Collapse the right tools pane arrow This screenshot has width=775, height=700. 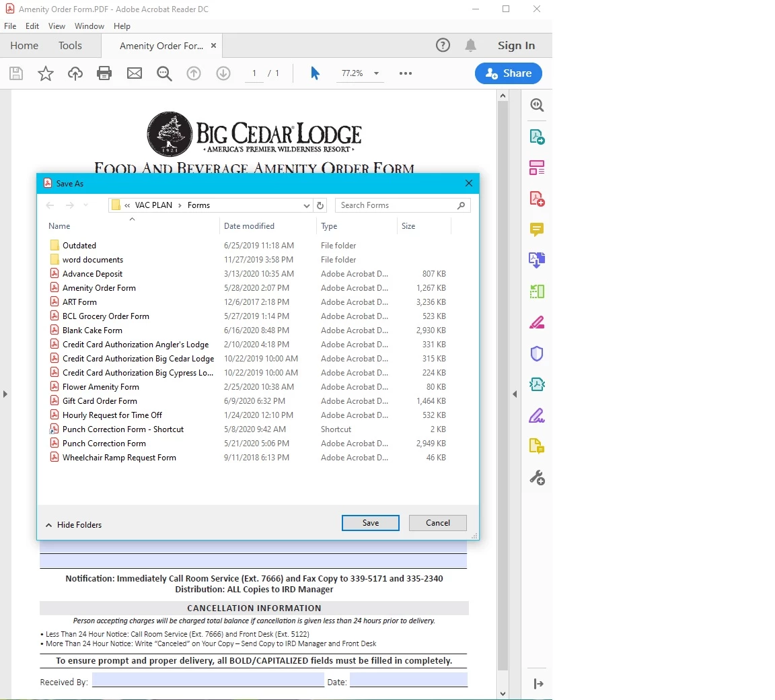[515, 394]
